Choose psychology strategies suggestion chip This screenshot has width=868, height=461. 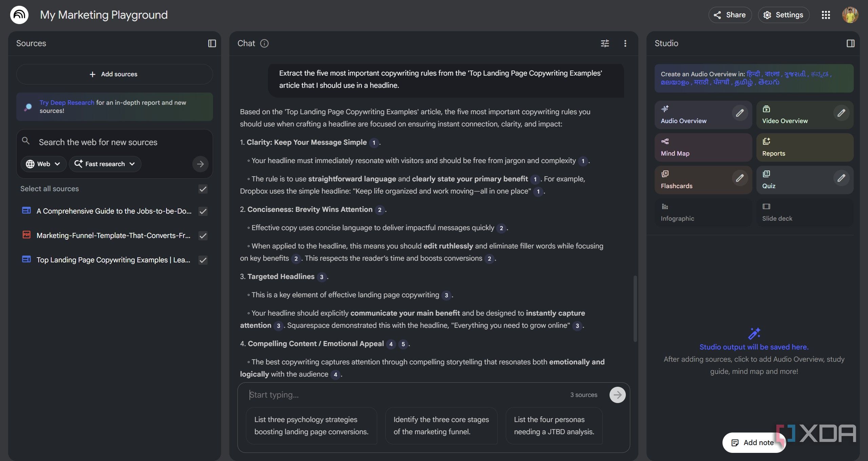(x=311, y=426)
